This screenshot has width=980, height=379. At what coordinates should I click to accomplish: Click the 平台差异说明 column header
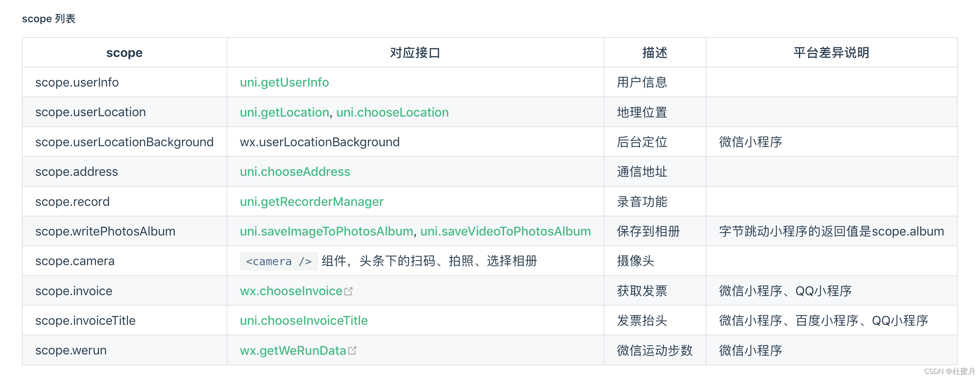pyautogui.click(x=831, y=53)
